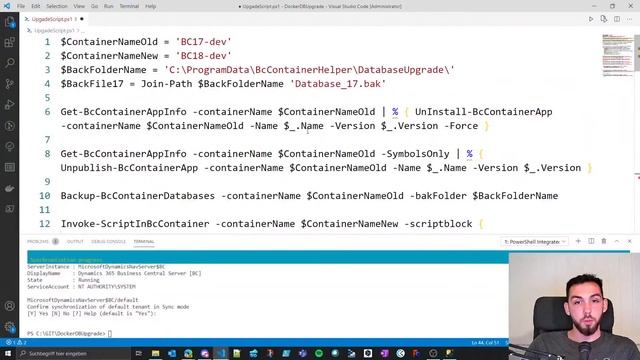Screen dimensions: 640x360
Task: Open the terminal selector PowerShell Integrated dropdown
Action: point(535,242)
